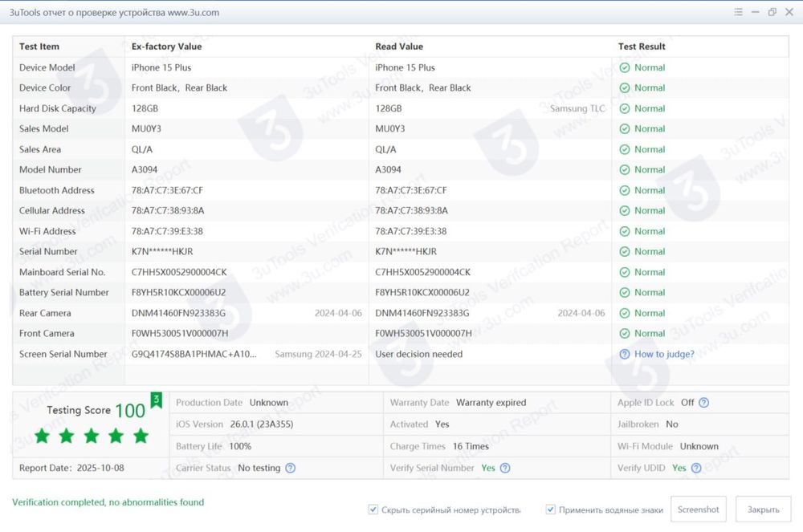The width and height of the screenshot is (803, 532).
Task: Click the Screenshot button
Action: coord(698,510)
